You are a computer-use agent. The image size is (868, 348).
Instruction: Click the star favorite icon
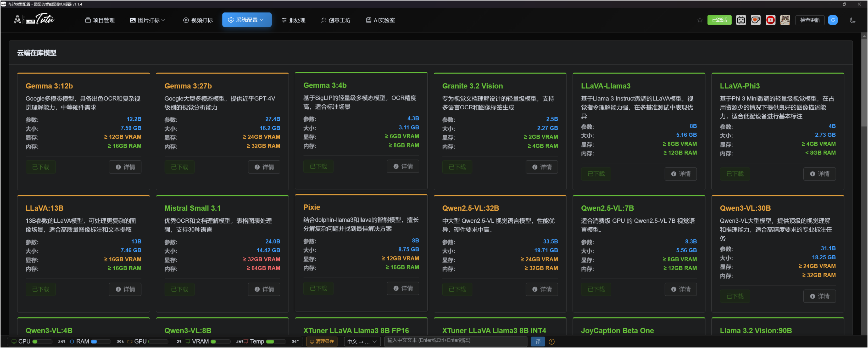coord(699,20)
